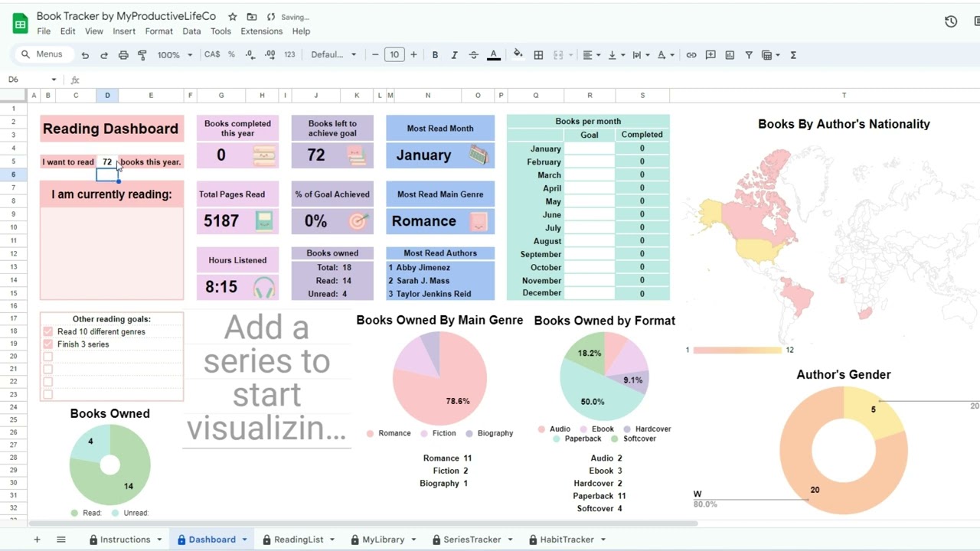Decrease decimal places
The image size is (980, 551).
pos(250,55)
